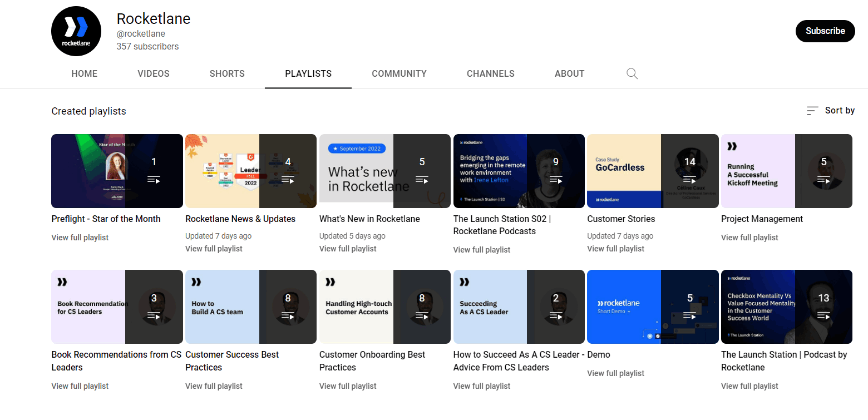Click the playlist icon on Demo thumbnail

[689, 316]
